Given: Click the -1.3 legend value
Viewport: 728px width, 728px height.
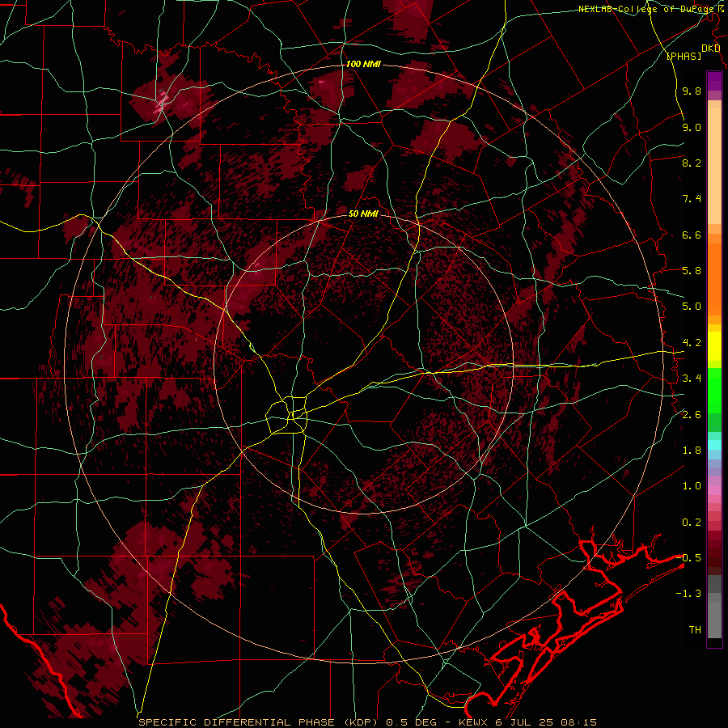Looking at the screenshot, I should point(688,594).
